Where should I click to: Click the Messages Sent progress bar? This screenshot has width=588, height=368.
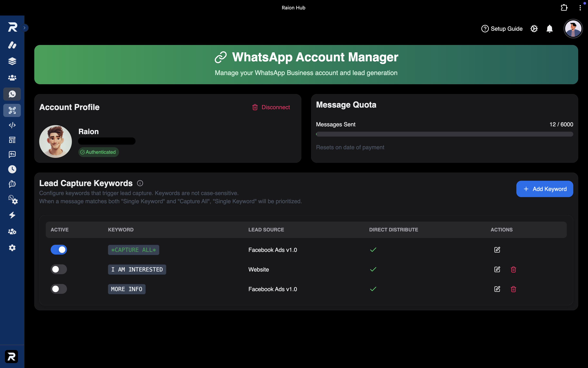[444, 134]
